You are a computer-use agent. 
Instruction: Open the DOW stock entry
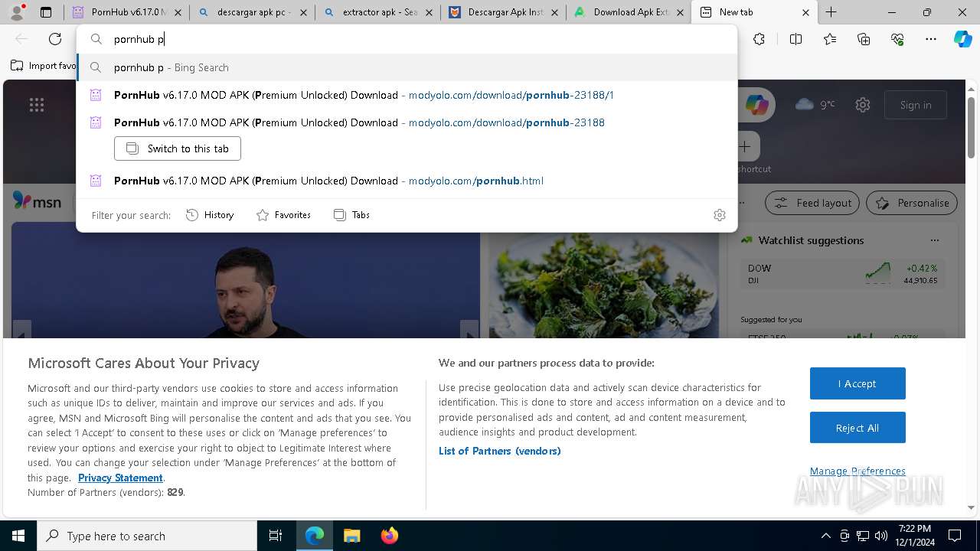click(842, 274)
